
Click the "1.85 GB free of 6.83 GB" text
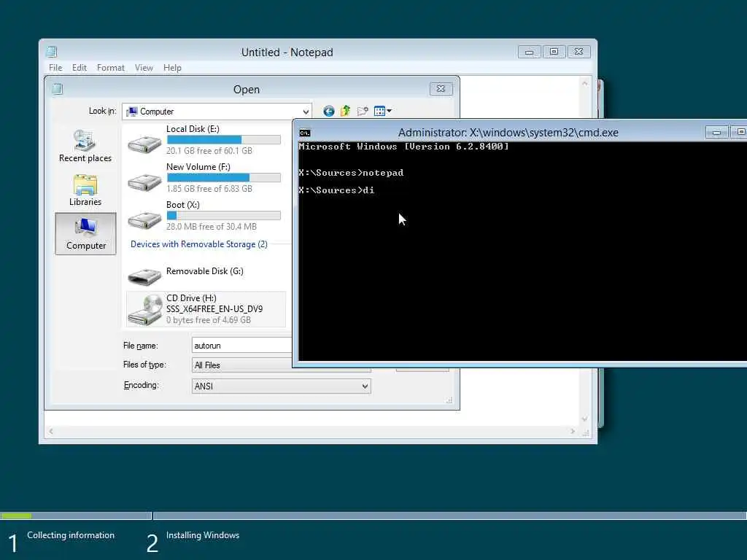[209, 189]
